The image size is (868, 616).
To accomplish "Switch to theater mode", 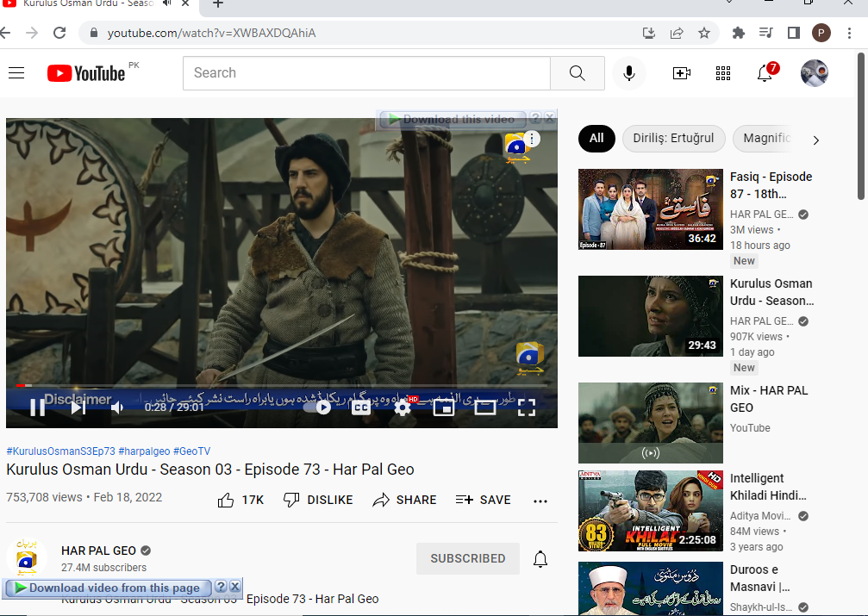I will click(x=485, y=408).
